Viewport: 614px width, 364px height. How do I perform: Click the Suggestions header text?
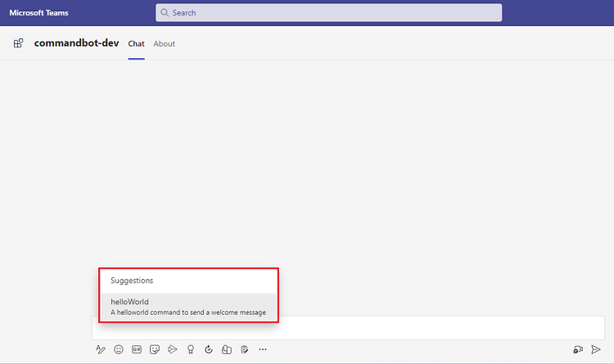(132, 281)
